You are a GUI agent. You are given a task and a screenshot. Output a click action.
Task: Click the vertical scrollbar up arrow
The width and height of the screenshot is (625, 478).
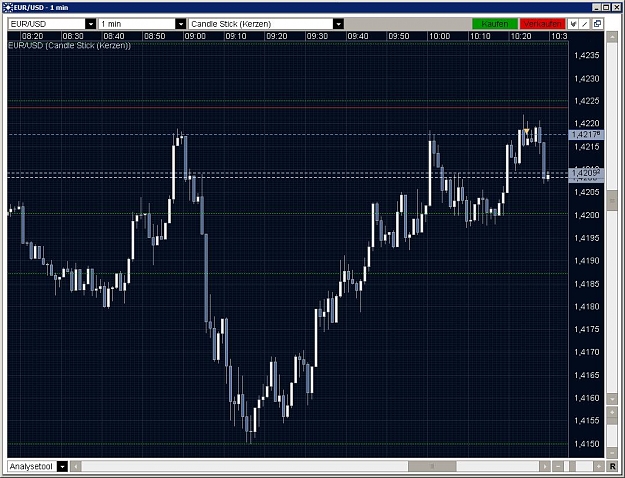[x=612, y=37]
